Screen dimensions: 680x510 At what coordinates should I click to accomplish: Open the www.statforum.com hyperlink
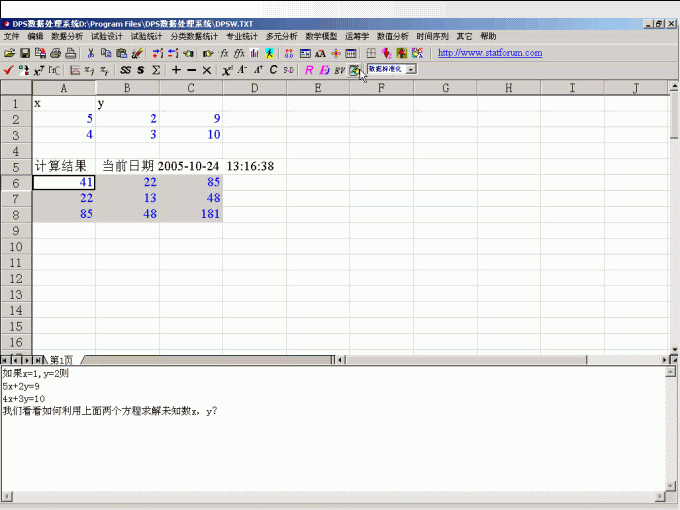490,53
